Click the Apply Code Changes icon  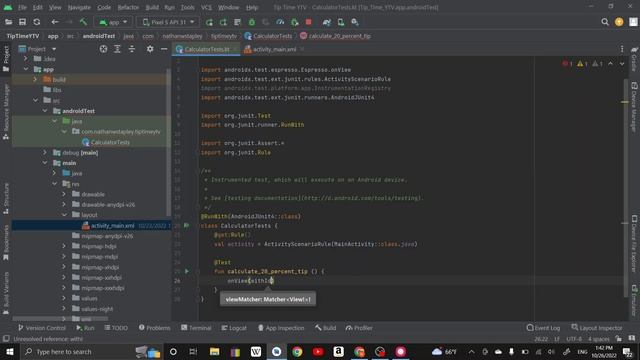click(x=237, y=22)
